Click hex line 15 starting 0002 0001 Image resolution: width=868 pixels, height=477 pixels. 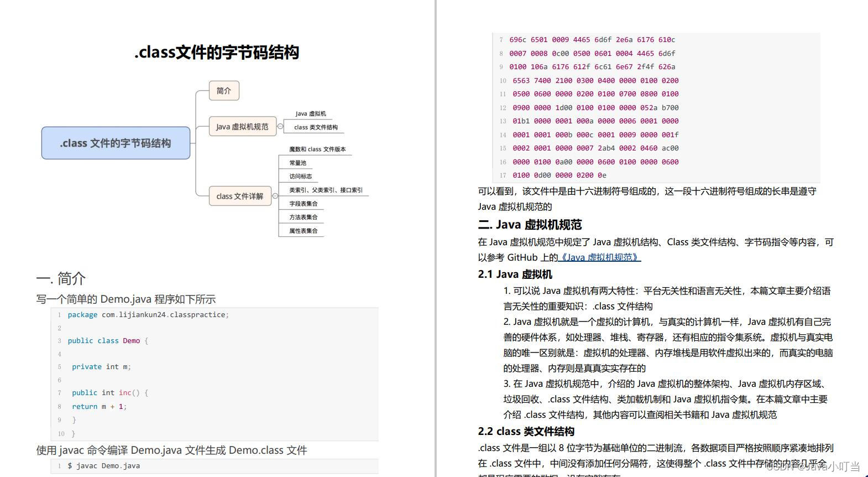coord(595,148)
